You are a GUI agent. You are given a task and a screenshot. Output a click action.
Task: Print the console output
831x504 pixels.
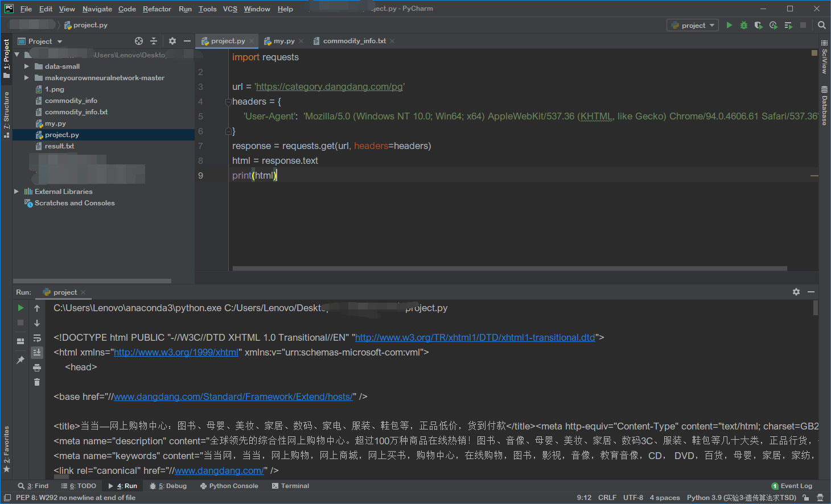[37, 367]
